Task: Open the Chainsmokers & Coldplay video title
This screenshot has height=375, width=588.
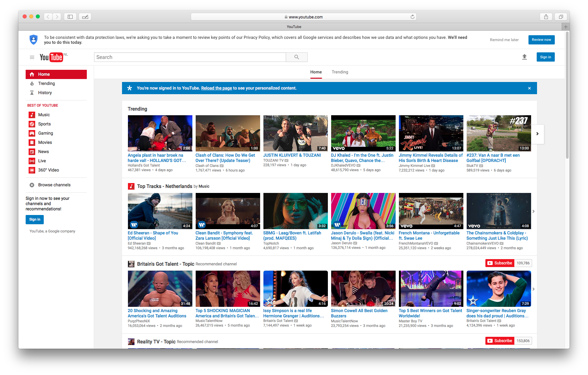Action: (x=497, y=236)
